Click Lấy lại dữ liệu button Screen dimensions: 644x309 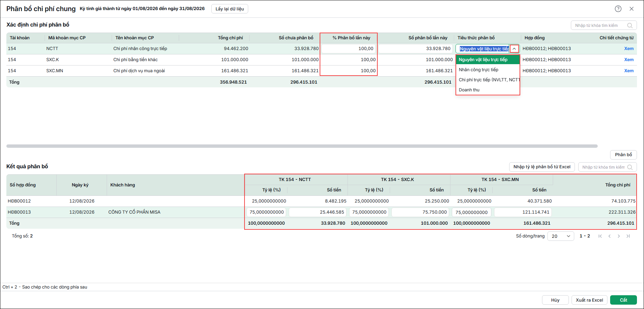click(x=230, y=9)
